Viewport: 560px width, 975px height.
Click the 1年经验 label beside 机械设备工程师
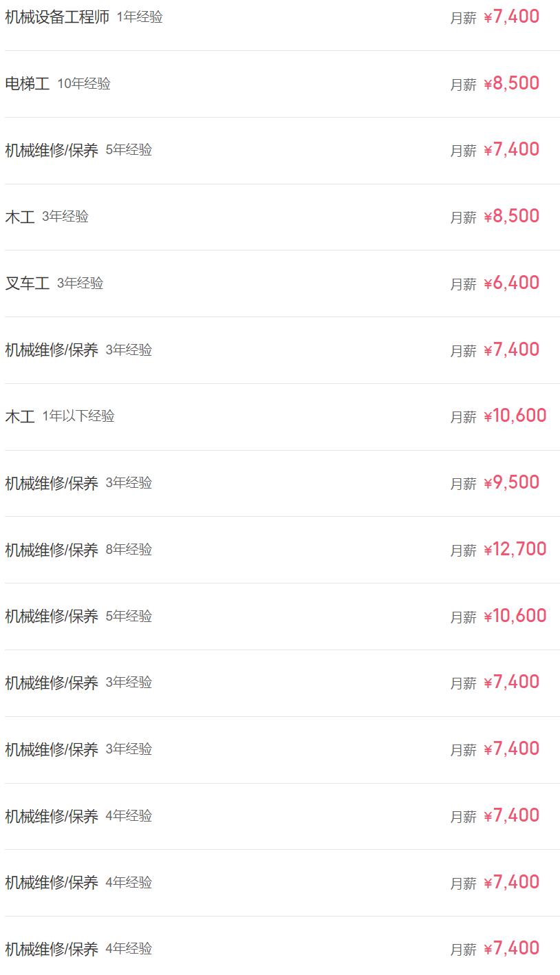pos(140,17)
